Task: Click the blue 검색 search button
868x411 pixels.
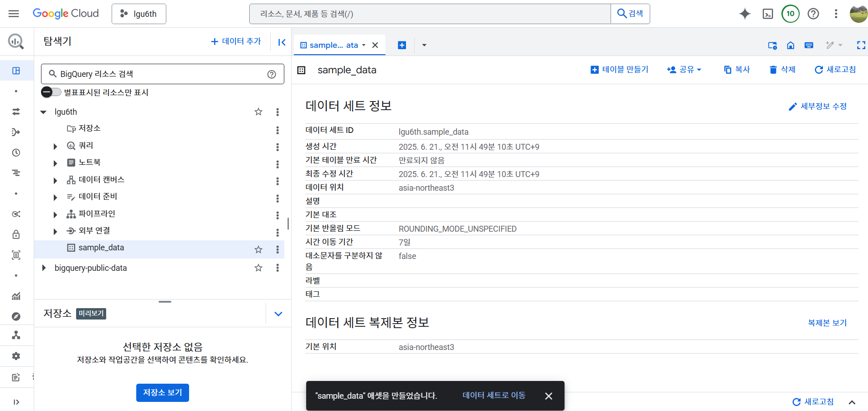Action: pyautogui.click(x=630, y=14)
